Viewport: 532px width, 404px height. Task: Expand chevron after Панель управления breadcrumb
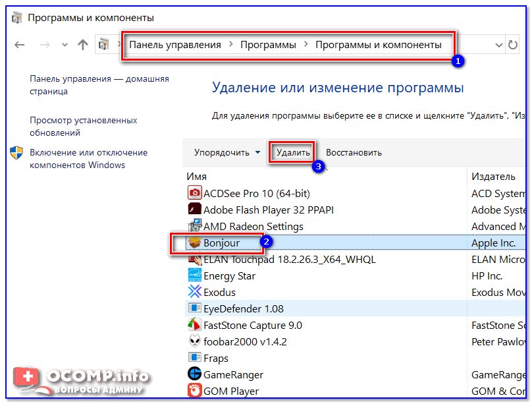pos(230,44)
